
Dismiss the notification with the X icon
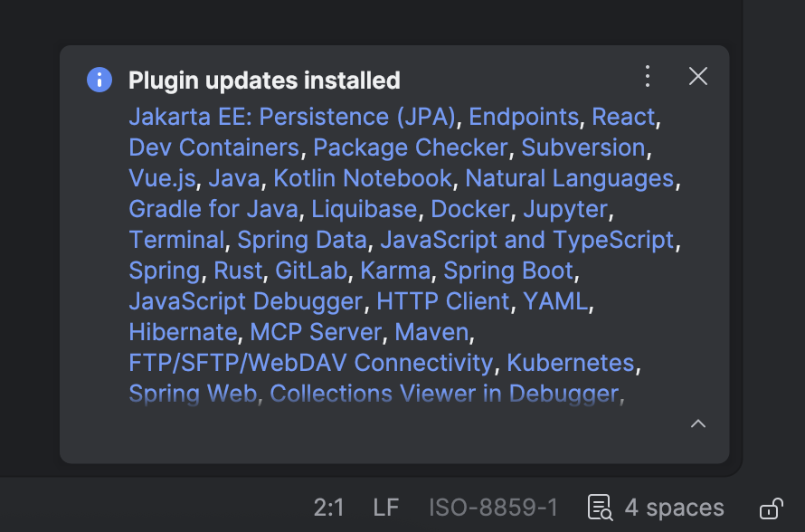tap(697, 77)
